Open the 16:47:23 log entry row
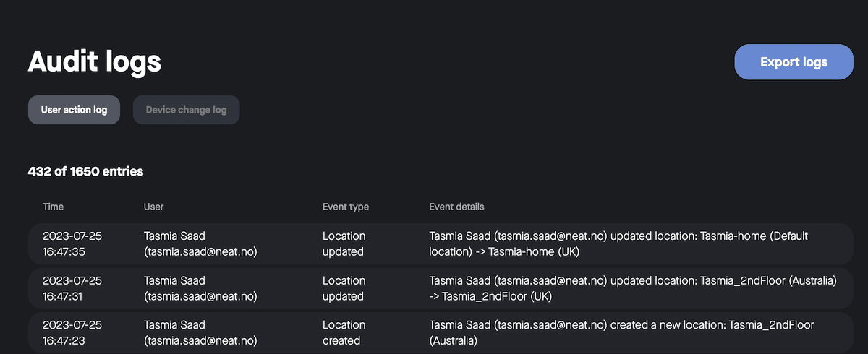 tap(441, 332)
